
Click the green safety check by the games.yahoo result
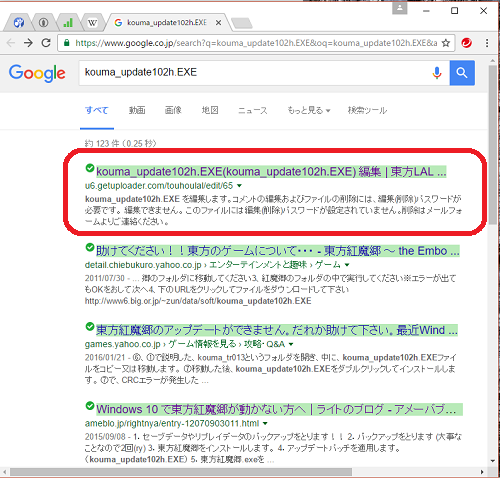[x=90, y=326]
